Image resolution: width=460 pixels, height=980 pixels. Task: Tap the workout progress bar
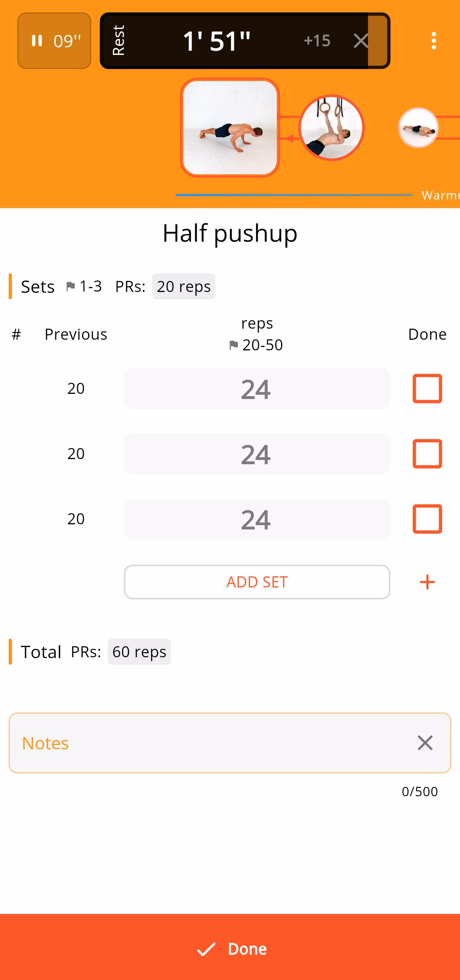(x=294, y=195)
